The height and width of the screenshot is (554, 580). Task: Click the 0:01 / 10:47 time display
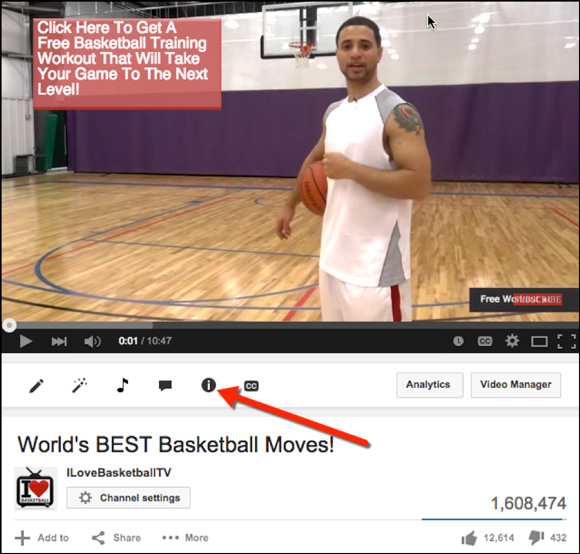[145, 341]
